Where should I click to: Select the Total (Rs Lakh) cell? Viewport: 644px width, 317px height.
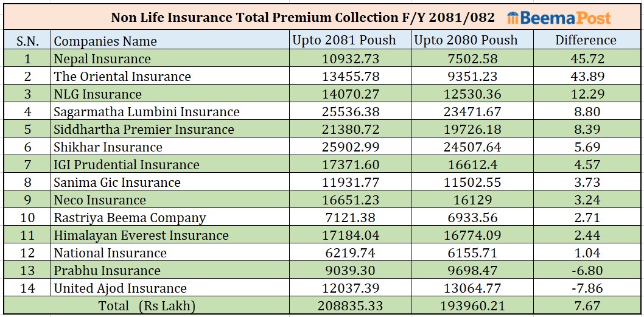point(147,306)
